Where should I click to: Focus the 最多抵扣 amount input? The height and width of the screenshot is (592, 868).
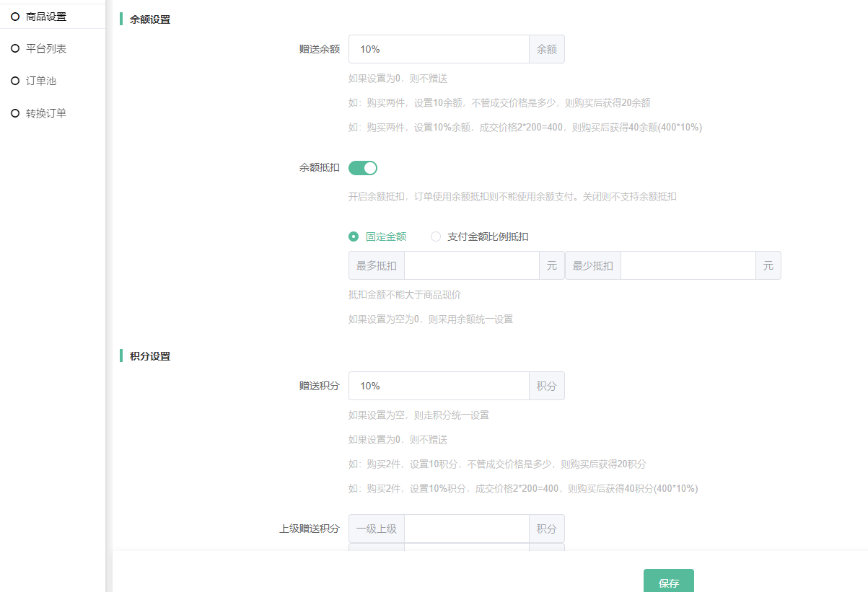tap(471, 265)
